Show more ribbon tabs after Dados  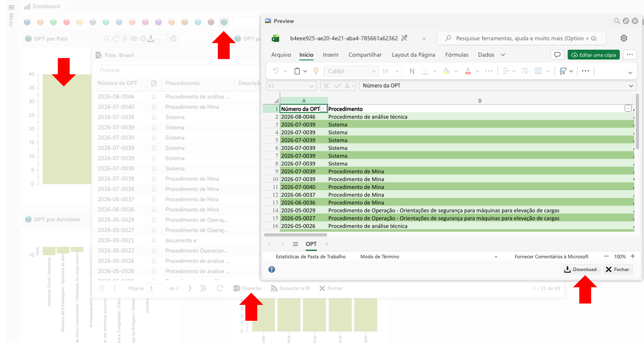pos(503,55)
